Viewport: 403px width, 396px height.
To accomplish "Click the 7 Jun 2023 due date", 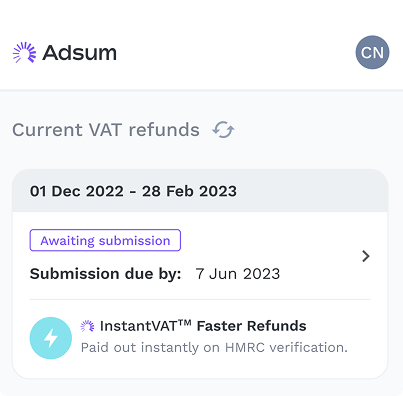I will click(x=238, y=274).
